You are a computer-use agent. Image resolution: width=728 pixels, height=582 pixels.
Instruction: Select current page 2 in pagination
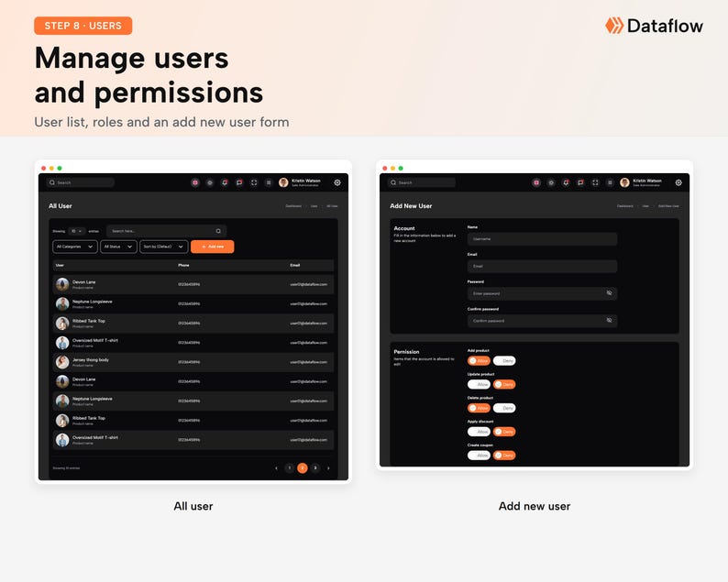303,467
